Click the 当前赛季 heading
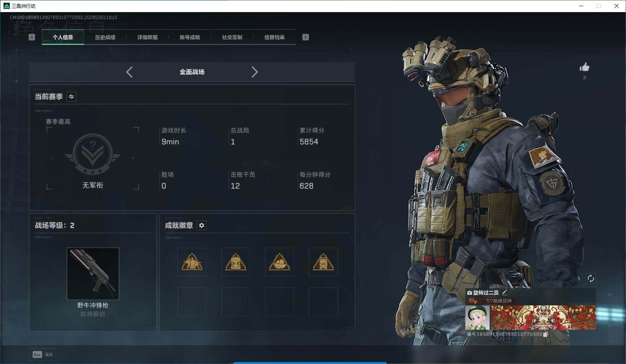The image size is (626, 364). [x=49, y=96]
